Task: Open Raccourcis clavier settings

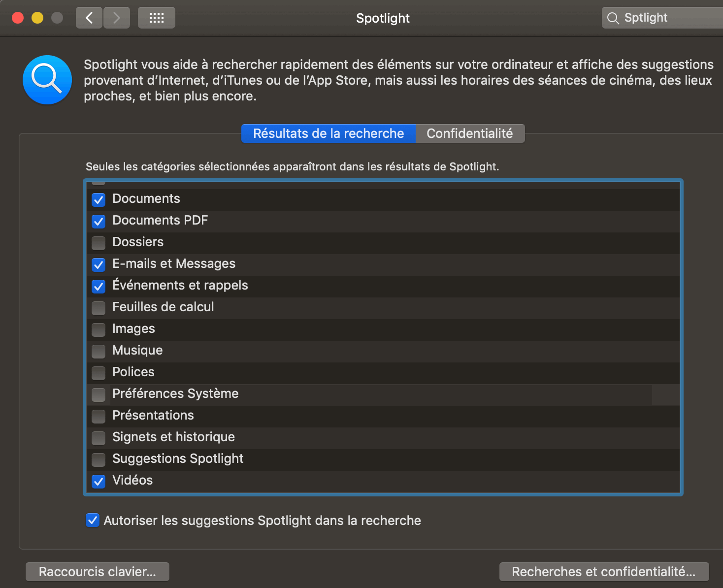Action: pyautogui.click(x=98, y=572)
